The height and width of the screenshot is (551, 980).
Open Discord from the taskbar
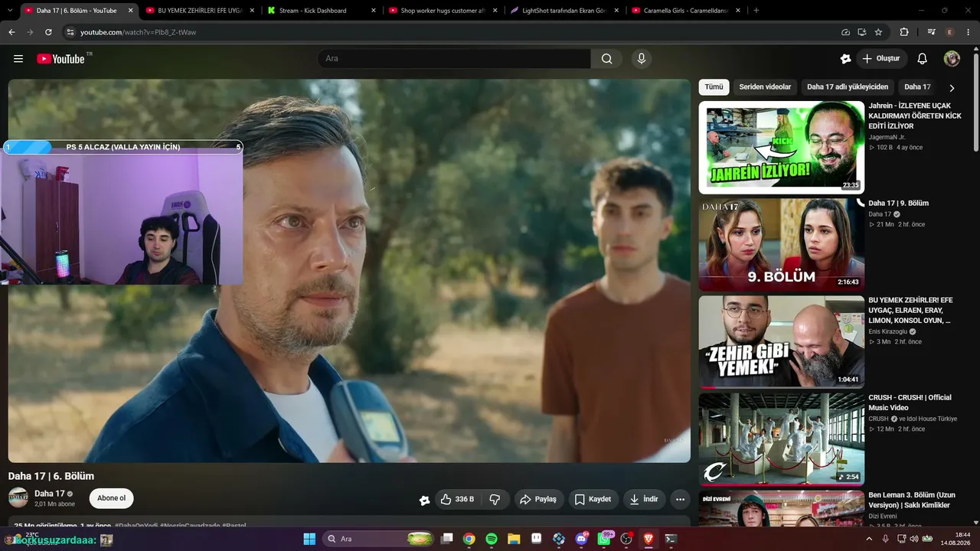(x=582, y=539)
